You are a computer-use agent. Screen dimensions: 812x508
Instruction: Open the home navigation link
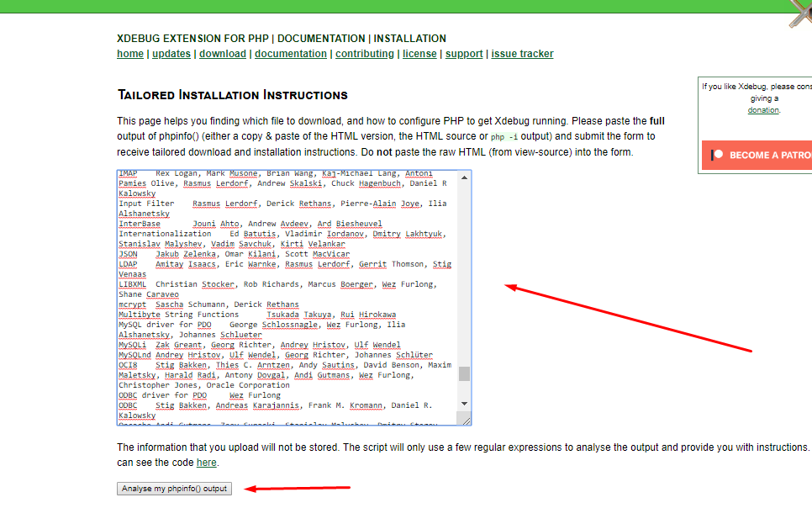(130, 54)
